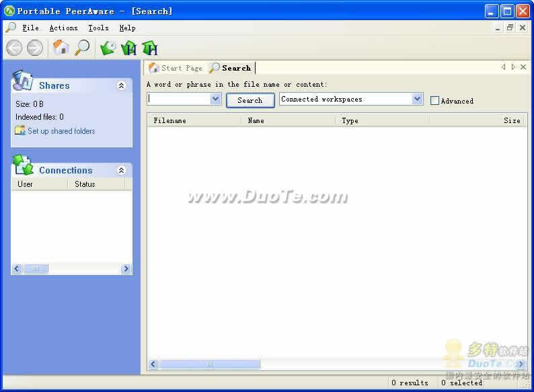Open the File menu
The width and height of the screenshot is (534, 392).
click(30, 28)
